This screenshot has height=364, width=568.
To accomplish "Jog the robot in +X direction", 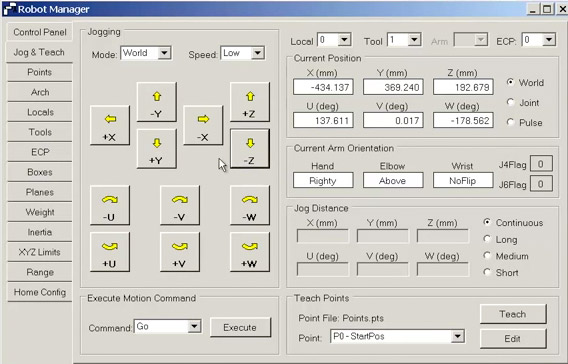I will tap(110, 125).
